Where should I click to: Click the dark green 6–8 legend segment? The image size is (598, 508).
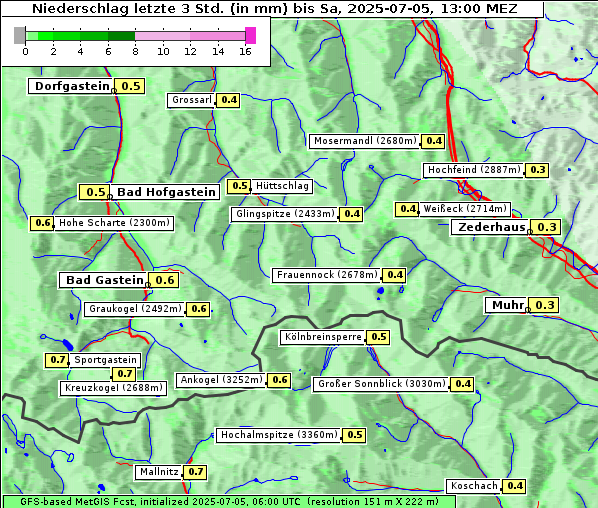coord(122,36)
